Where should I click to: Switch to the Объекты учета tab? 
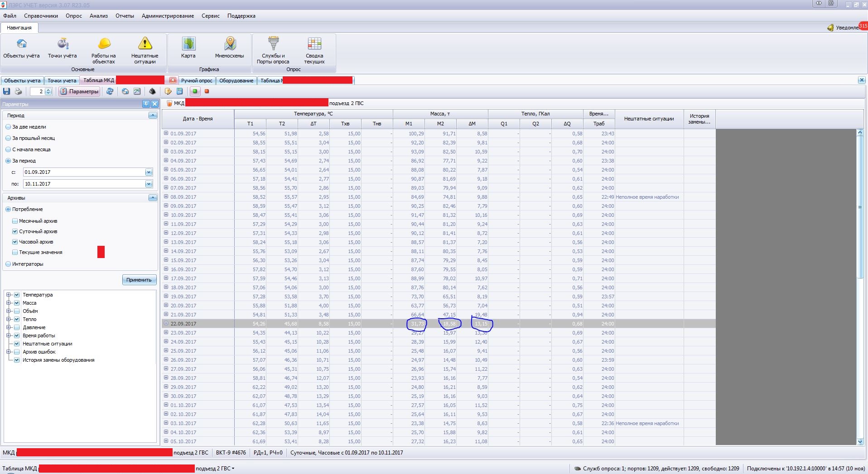click(x=22, y=81)
